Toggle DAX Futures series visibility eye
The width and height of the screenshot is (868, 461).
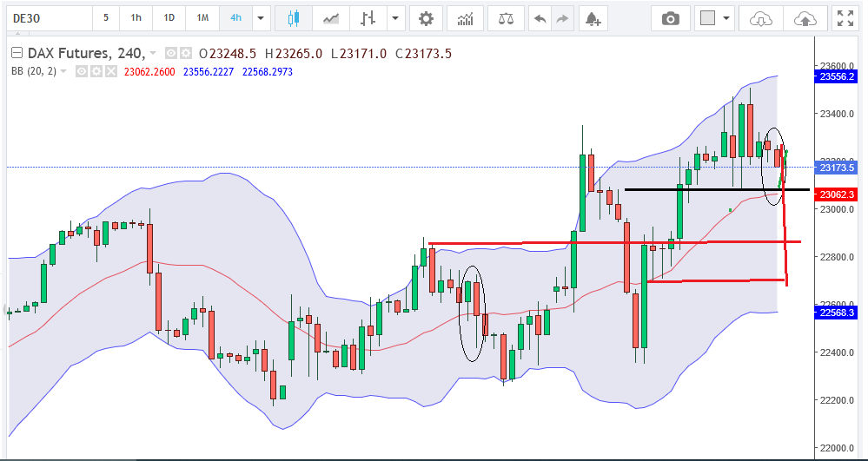(172, 54)
